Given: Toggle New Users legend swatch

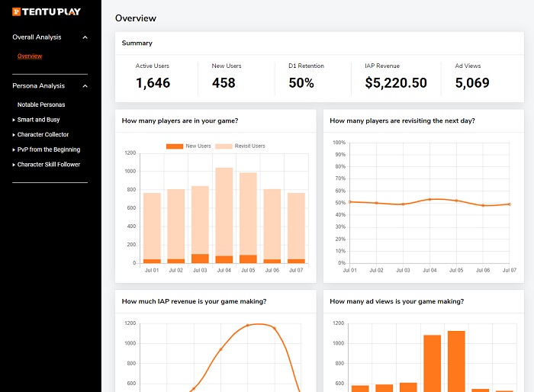Looking at the screenshot, I should coord(175,146).
